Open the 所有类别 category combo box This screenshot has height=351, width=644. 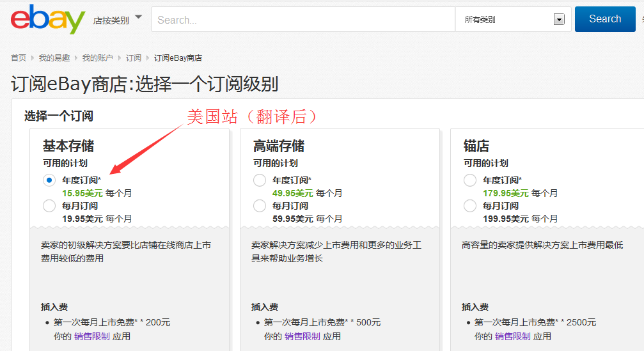click(x=514, y=19)
